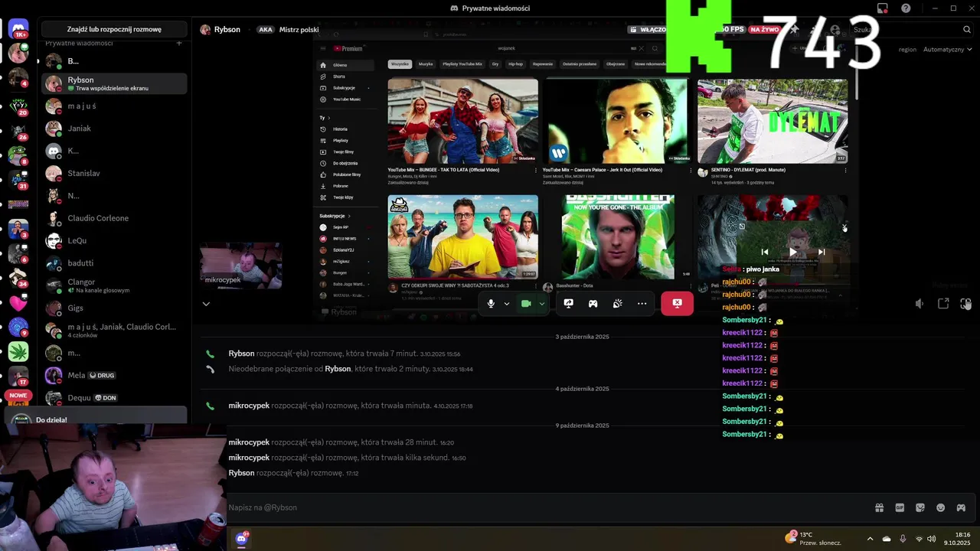Open server icon with 20 notifications badge
This screenshot has width=980, height=551.
[18, 106]
